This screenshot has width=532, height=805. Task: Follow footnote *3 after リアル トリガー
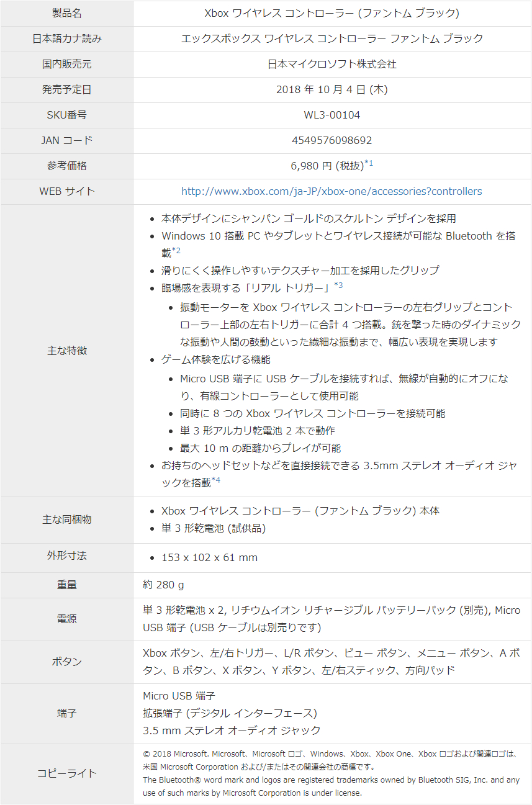coord(338,285)
